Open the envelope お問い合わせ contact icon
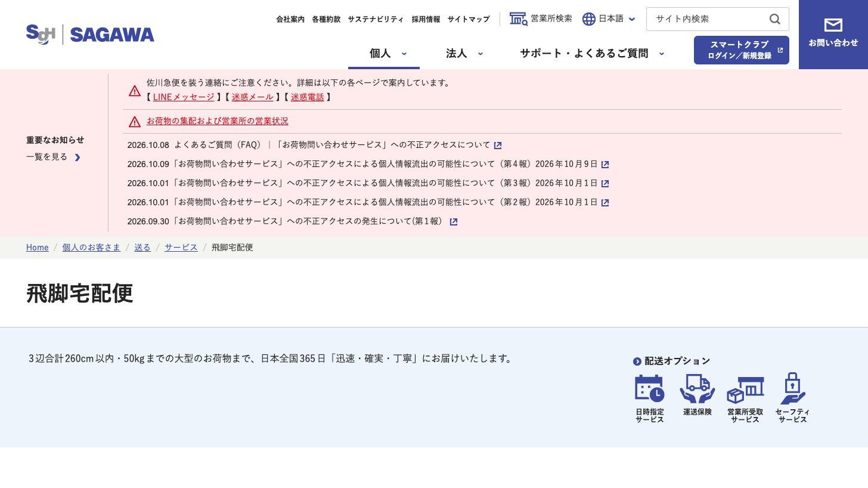868x488 pixels. (x=833, y=25)
